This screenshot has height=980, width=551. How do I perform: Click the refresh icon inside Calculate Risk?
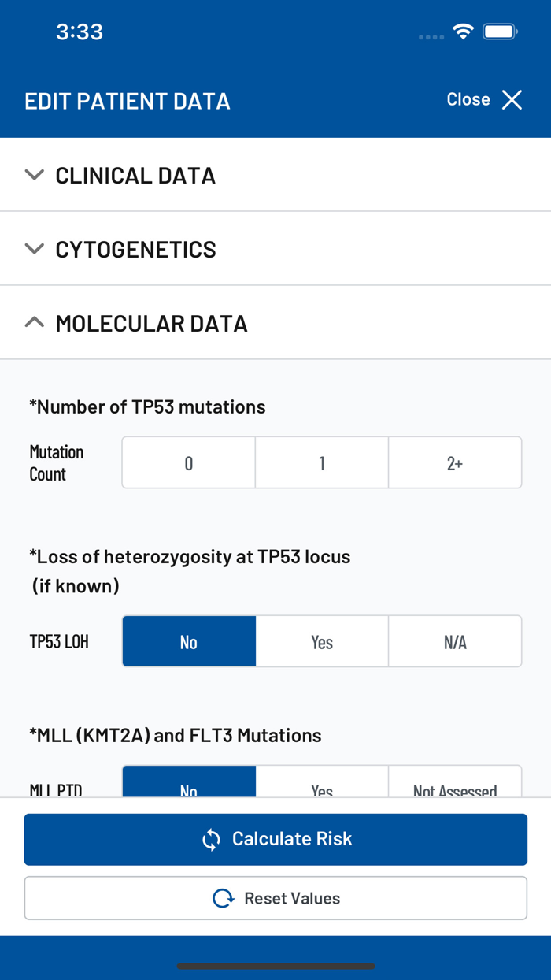[x=209, y=840]
